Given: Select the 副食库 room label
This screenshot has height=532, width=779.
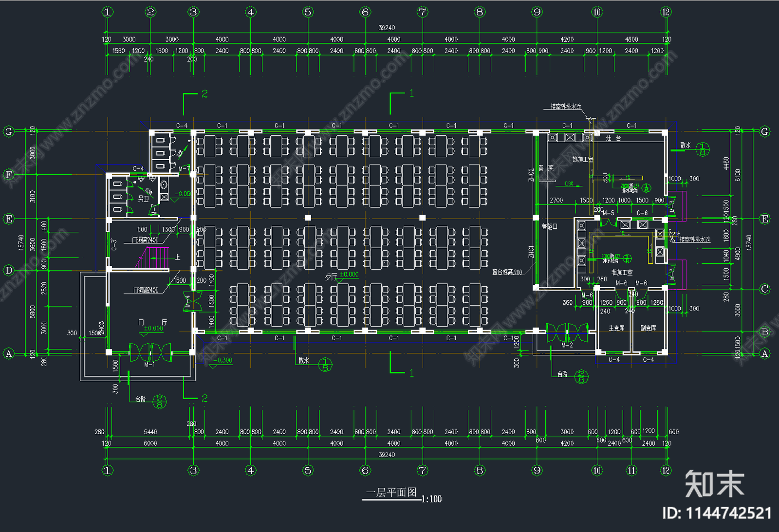Looking at the screenshot, I should point(648,328).
